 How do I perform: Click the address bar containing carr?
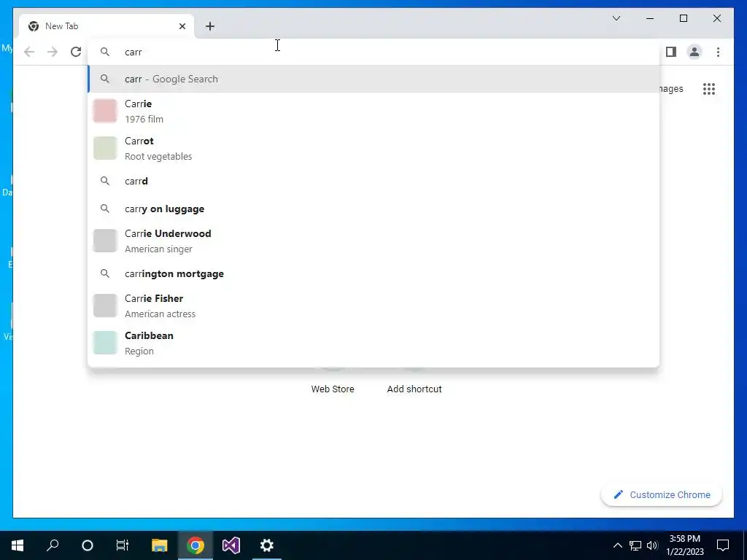pos(373,52)
